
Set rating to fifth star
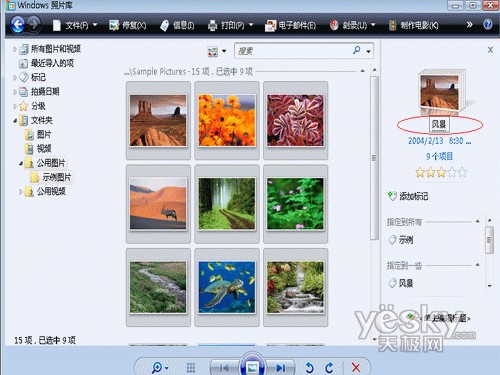462,172
